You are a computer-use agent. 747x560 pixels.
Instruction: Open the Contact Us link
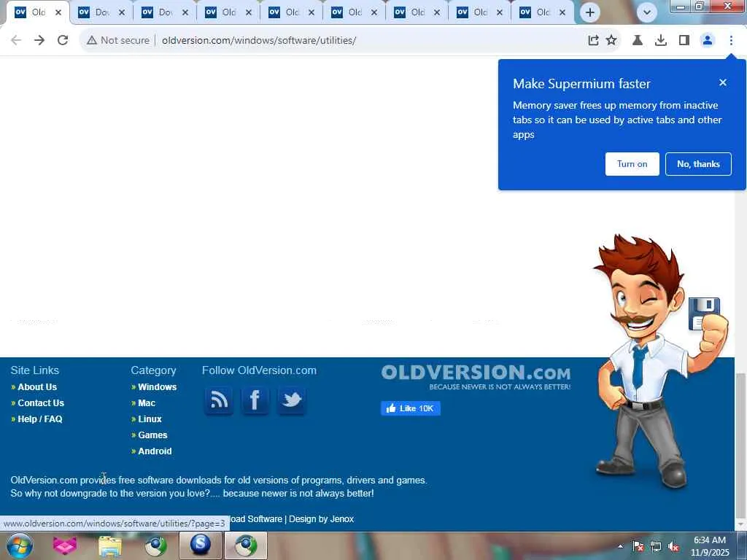[x=41, y=403]
